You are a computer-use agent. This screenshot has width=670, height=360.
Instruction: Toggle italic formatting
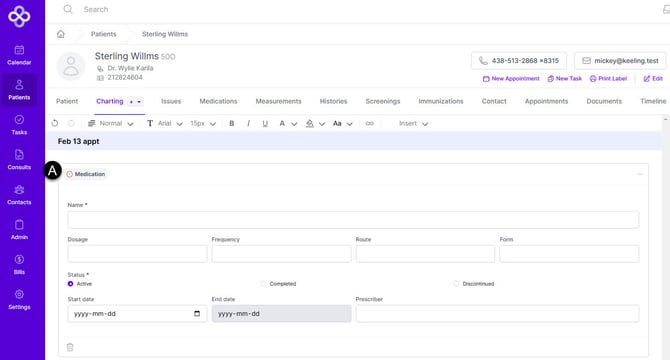(x=248, y=123)
